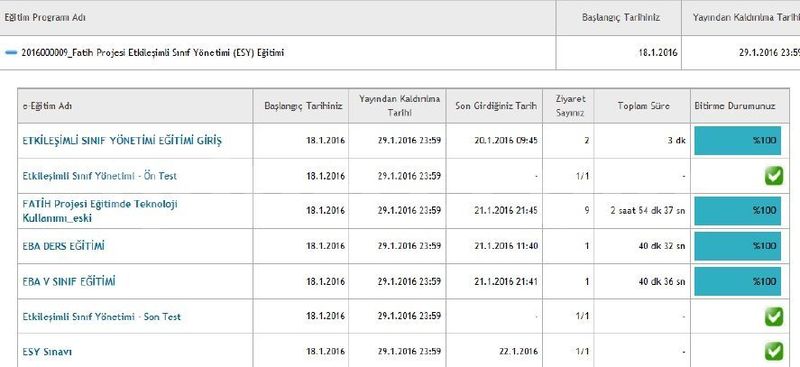Open EBA DERS EĞİTİMİ course link

pyautogui.click(x=64, y=246)
